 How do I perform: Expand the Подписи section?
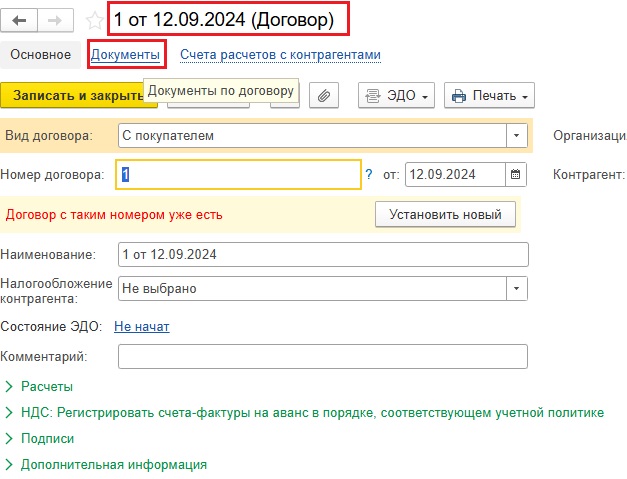click(39, 438)
